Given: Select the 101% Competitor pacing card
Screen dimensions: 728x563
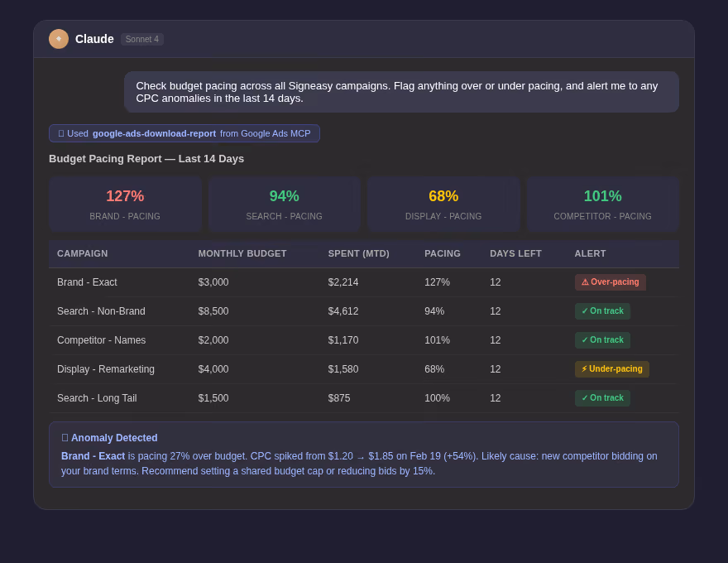Looking at the screenshot, I should (x=602, y=205).
